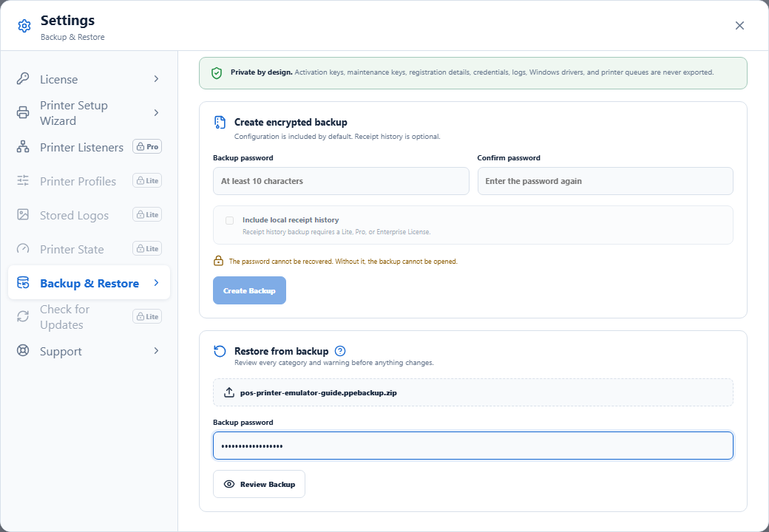Click the Lite lock badge on Printer Profiles
This screenshot has width=769, height=532.
147,180
